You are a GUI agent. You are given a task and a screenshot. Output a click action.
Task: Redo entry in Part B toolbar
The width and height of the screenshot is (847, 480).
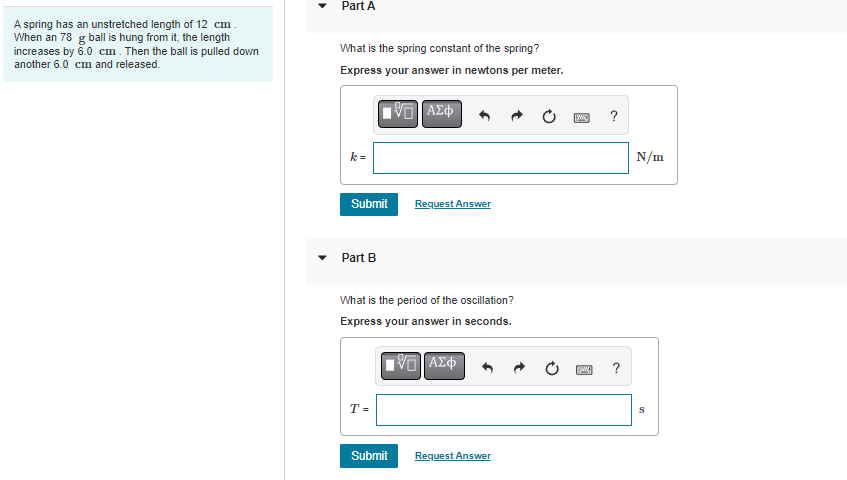pyautogui.click(x=519, y=368)
